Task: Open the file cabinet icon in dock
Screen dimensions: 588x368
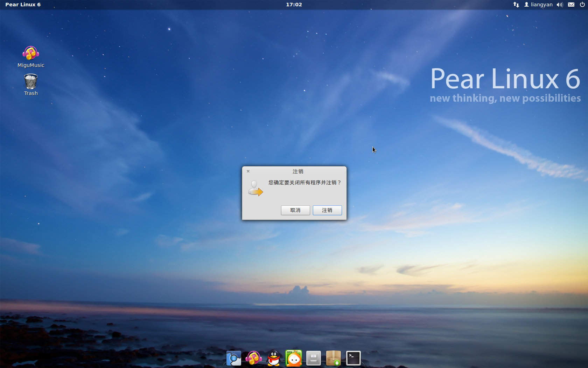Action: point(314,358)
